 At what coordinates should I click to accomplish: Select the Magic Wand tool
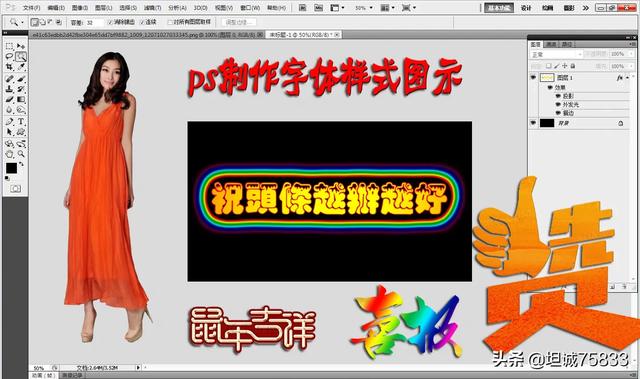pos(21,56)
